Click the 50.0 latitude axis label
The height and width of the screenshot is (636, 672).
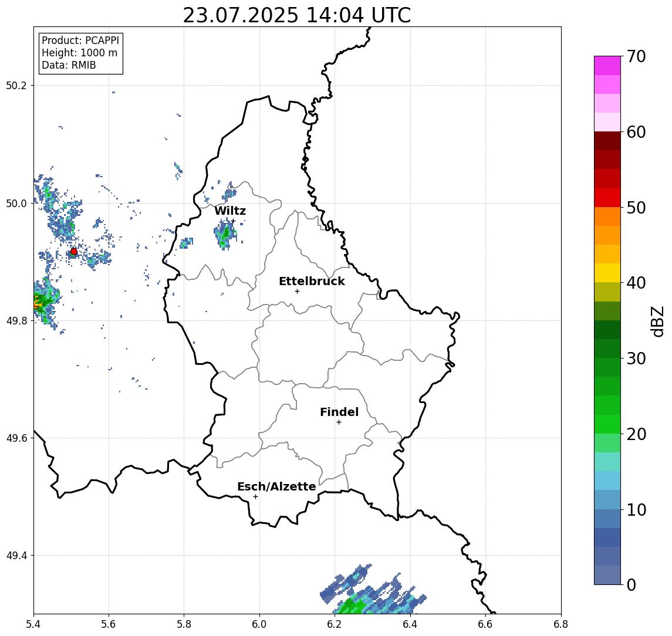pyautogui.click(x=16, y=203)
